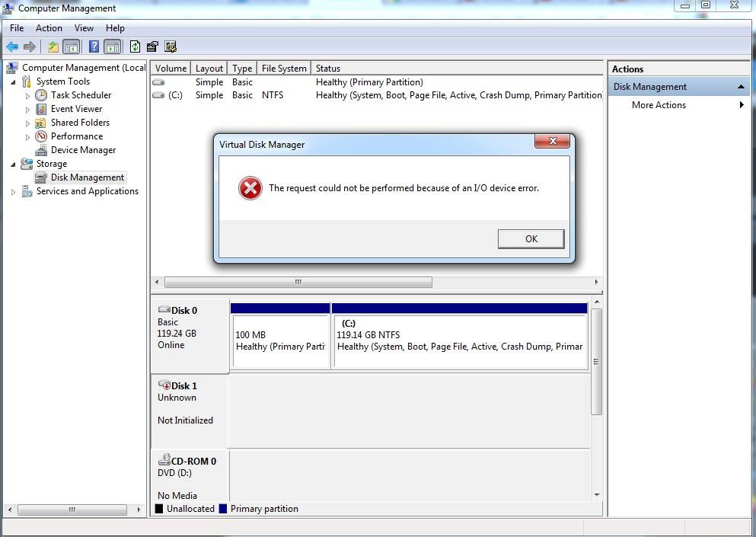Click the unnamed volume's drive icon in list
Image resolution: width=756 pixels, height=537 pixels.
(158, 82)
